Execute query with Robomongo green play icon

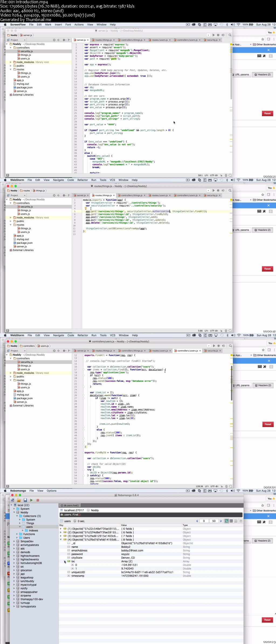pos(31,500)
